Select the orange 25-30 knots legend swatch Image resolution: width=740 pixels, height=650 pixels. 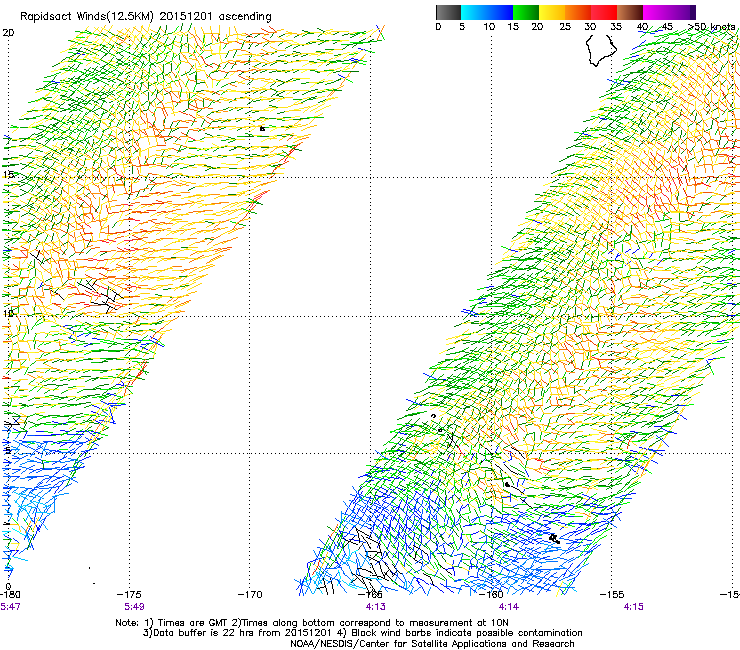(578, 12)
